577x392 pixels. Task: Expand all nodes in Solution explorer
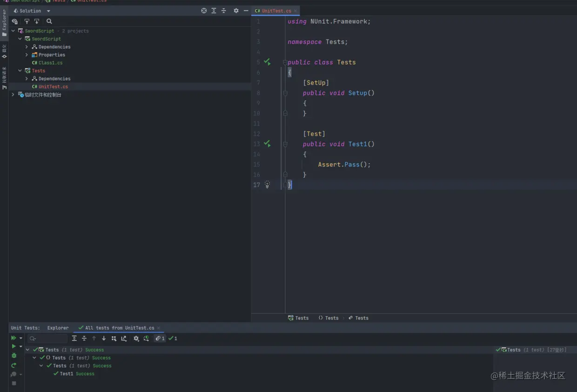pos(214,11)
